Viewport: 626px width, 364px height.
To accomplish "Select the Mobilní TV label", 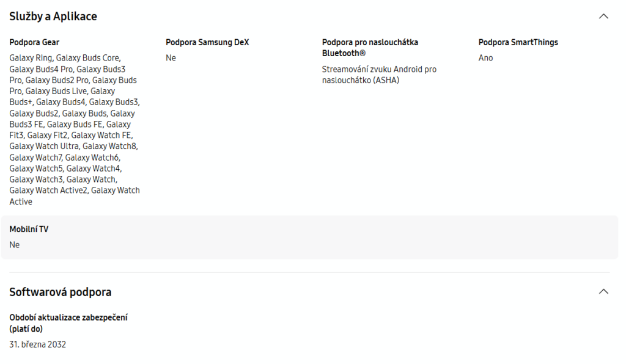I will click(x=29, y=230).
